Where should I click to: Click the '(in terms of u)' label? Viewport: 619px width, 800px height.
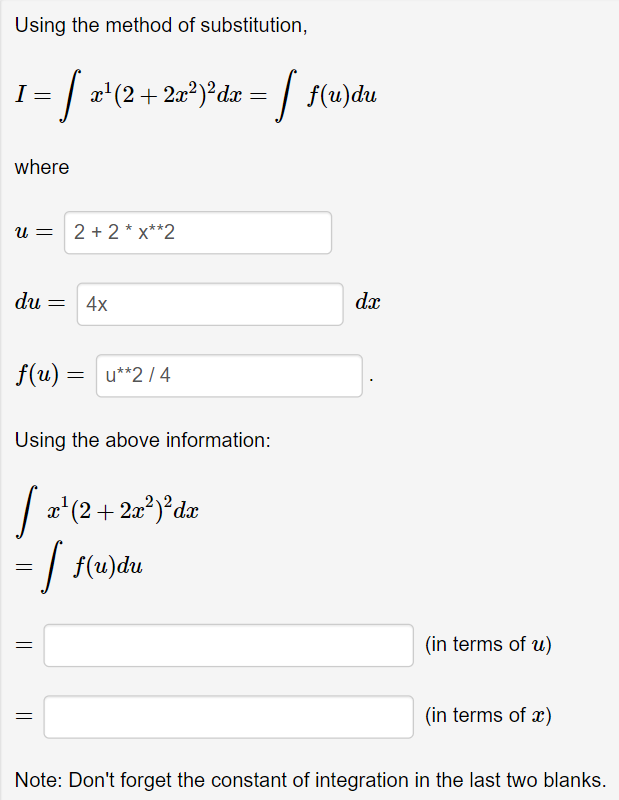(x=486, y=645)
